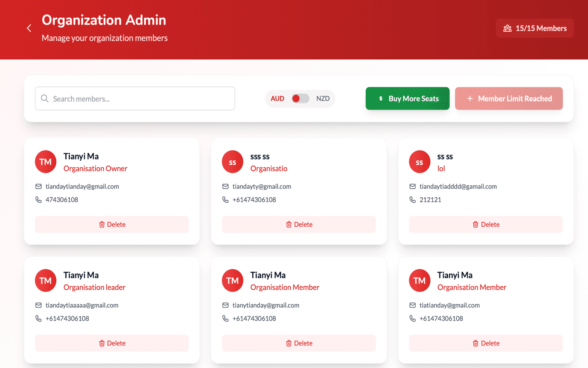
Task: Click the members icon showing 15/15 Members
Action: (x=507, y=28)
